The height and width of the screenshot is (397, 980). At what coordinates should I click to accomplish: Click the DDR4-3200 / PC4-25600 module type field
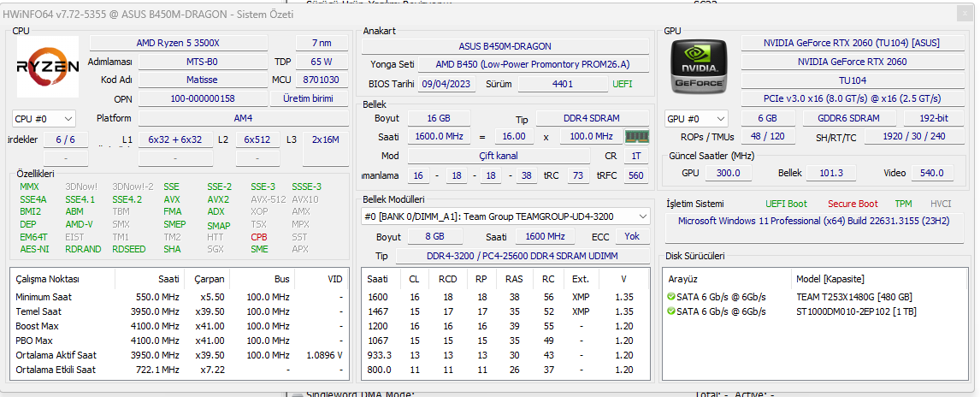(x=522, y=257)
